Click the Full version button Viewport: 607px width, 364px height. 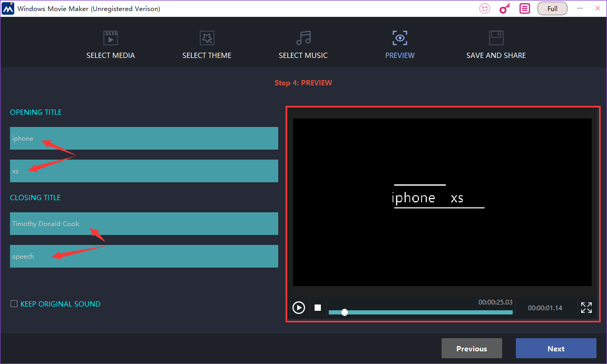coord(552,8)
